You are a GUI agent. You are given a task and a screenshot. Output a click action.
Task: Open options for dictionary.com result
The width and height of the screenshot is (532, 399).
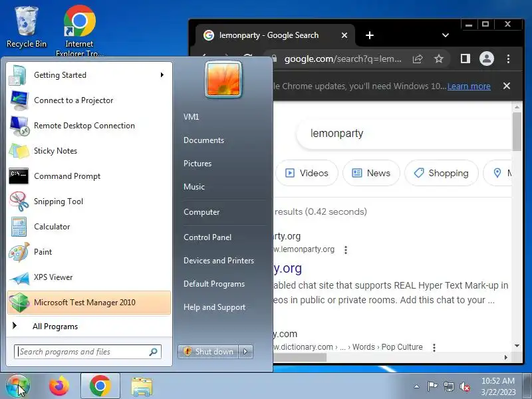point(434,347)
